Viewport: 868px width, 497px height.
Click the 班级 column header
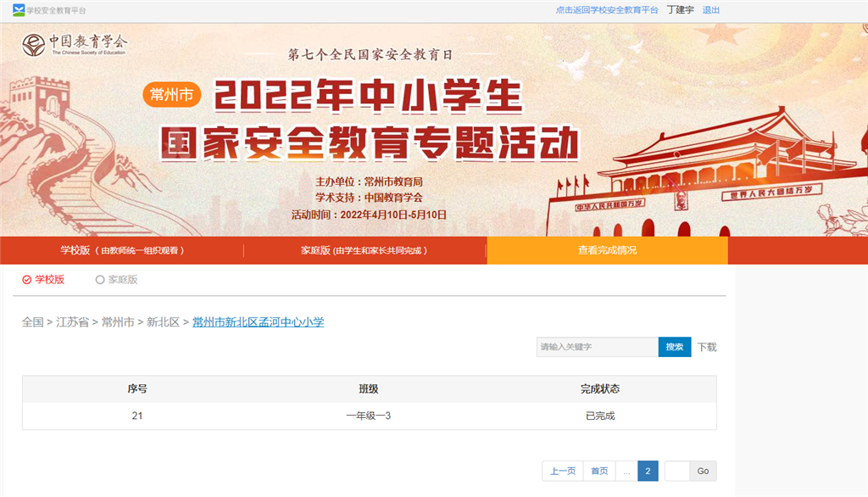369,389
